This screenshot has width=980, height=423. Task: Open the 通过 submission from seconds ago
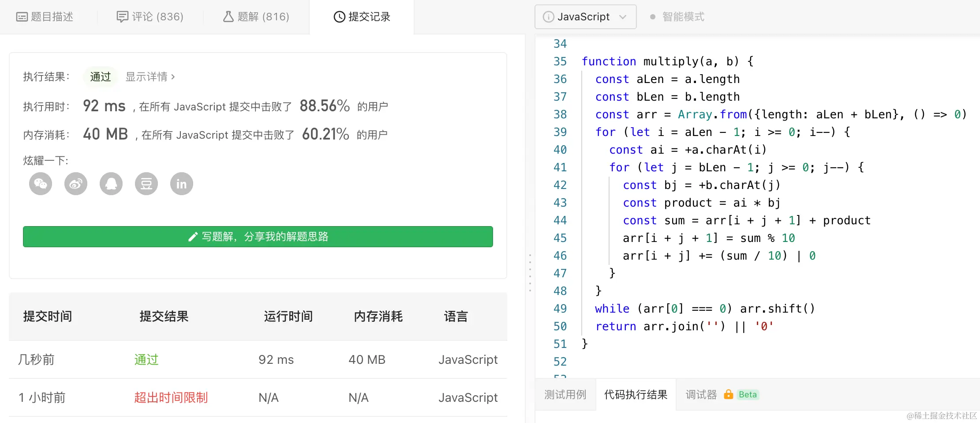146,360
